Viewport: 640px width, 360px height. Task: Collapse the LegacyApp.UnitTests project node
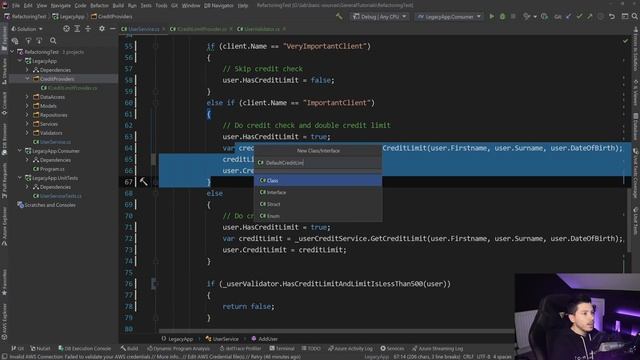click(20, 178)
